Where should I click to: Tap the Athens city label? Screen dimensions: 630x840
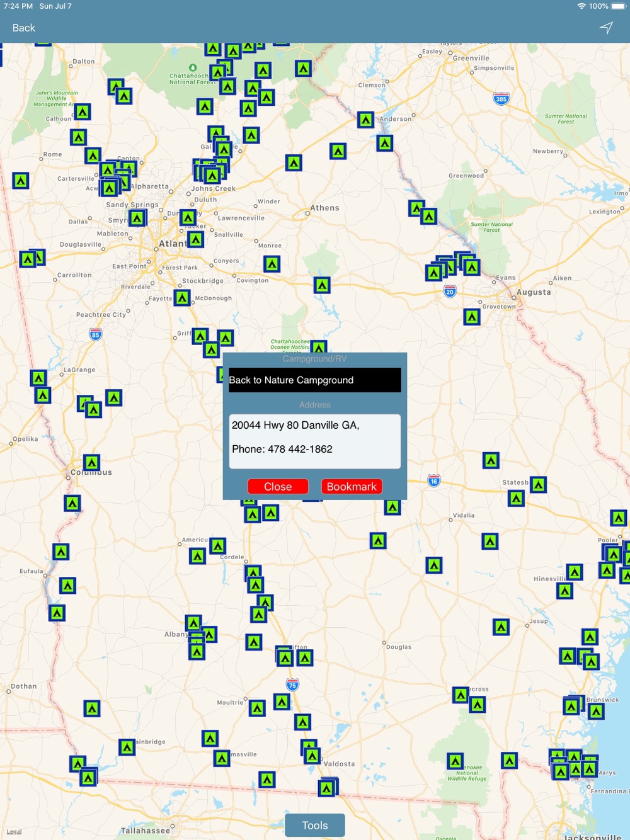(x=324, y=208)
